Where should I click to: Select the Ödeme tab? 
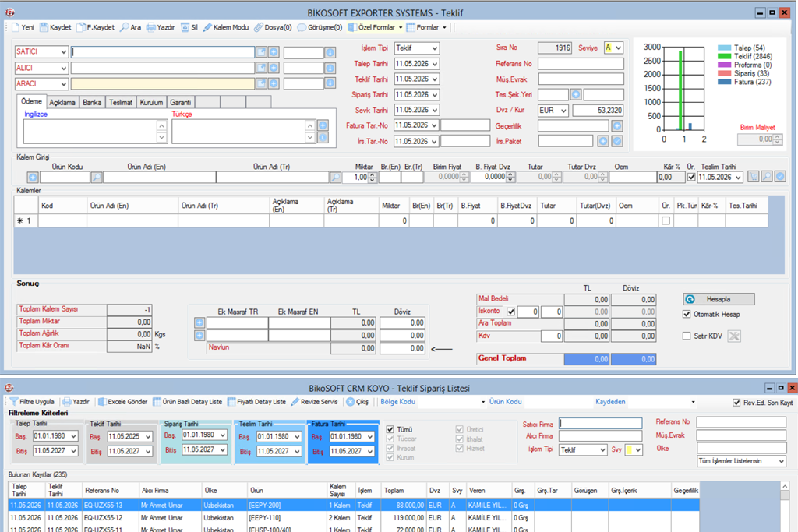[31, 101]
